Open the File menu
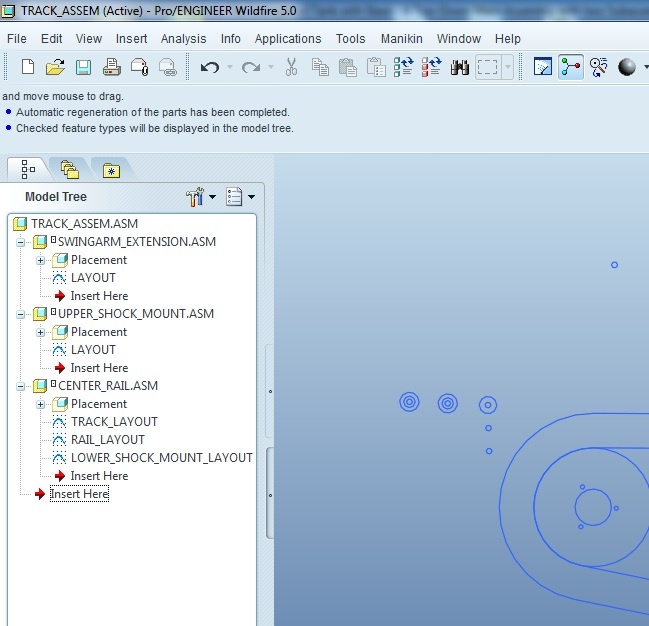 point(17,39)
